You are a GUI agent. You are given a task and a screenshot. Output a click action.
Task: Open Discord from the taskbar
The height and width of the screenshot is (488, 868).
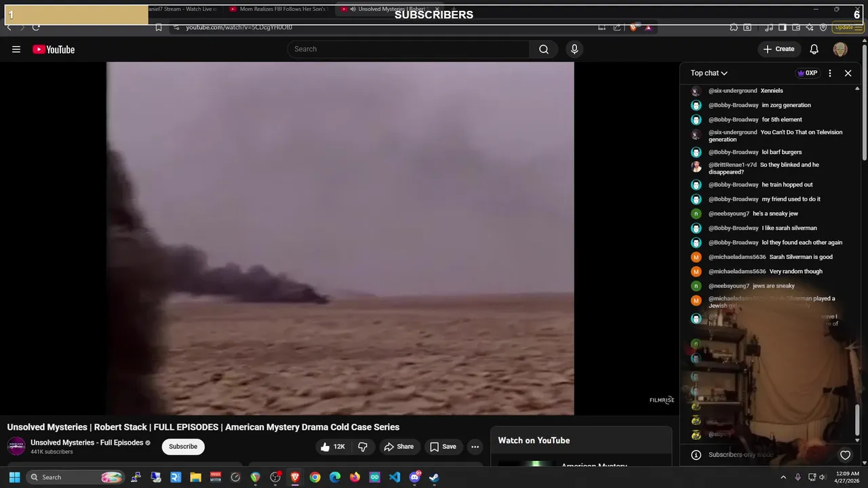coord(414,477)
